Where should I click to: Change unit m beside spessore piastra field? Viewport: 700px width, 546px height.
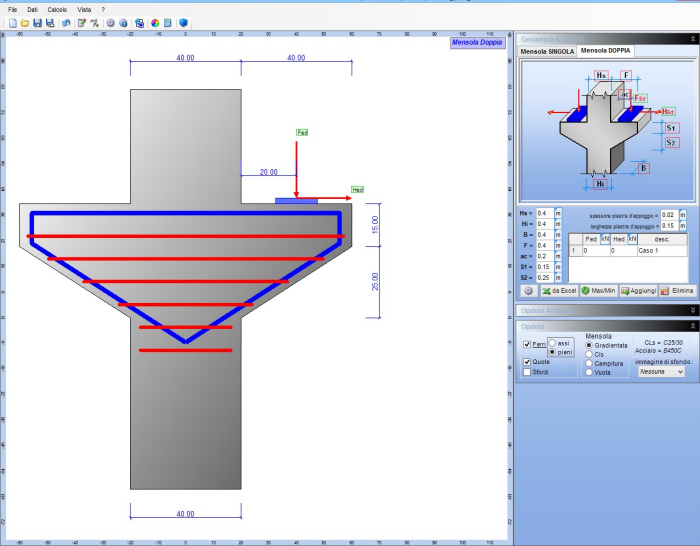click(683, 215)
